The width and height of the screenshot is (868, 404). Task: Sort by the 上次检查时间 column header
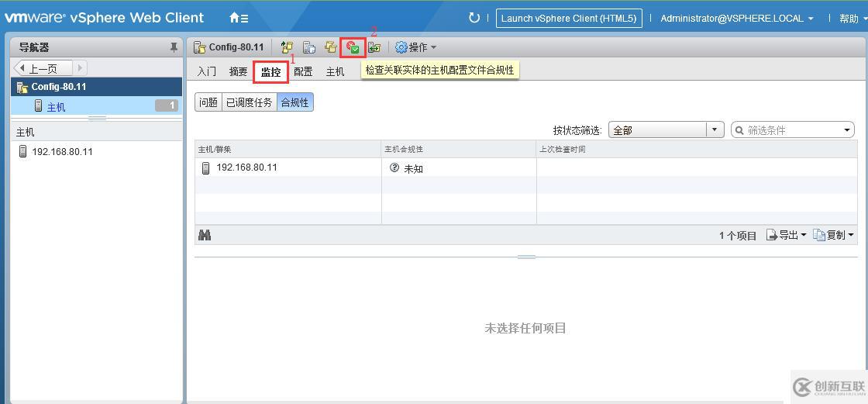pyautogui.click(x=697, y=150)
